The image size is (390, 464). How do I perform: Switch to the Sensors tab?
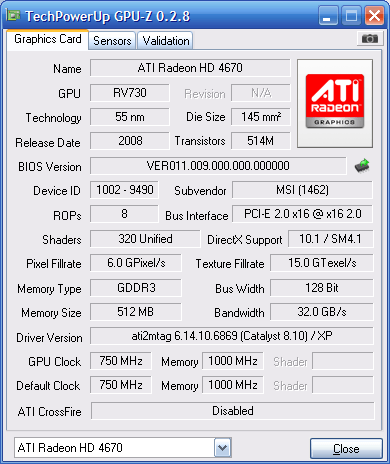(x=112, y=41)
